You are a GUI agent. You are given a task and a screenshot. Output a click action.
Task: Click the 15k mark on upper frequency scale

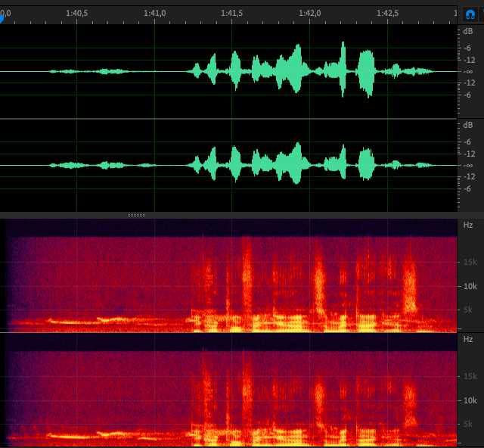point(470,262)
